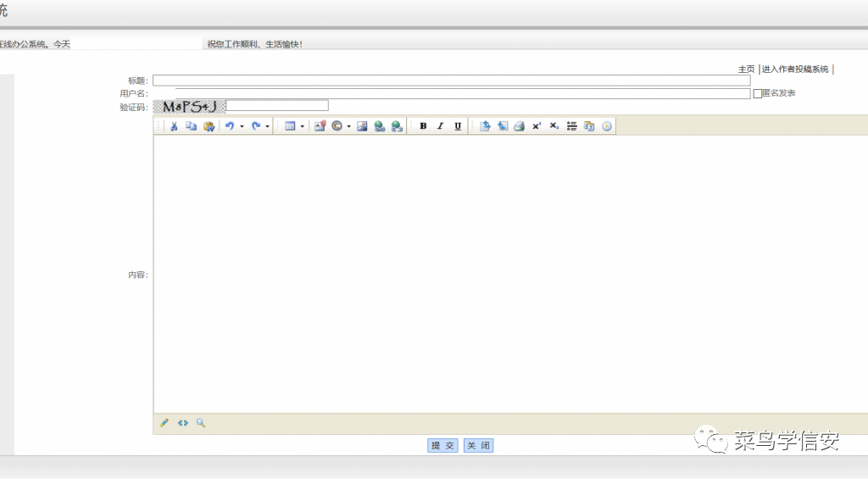Toggle Bold formatting

pyautogui.click(x=423, y=126)
